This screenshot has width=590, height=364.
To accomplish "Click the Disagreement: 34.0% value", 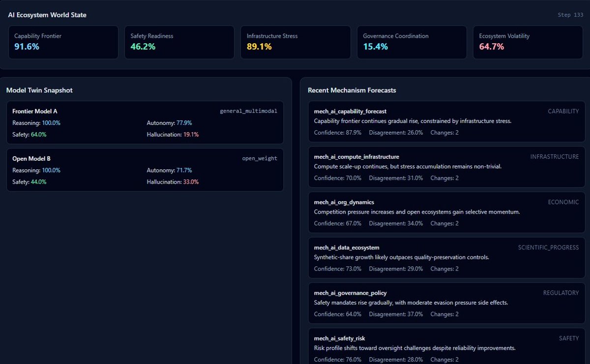I will click(396, 224).
